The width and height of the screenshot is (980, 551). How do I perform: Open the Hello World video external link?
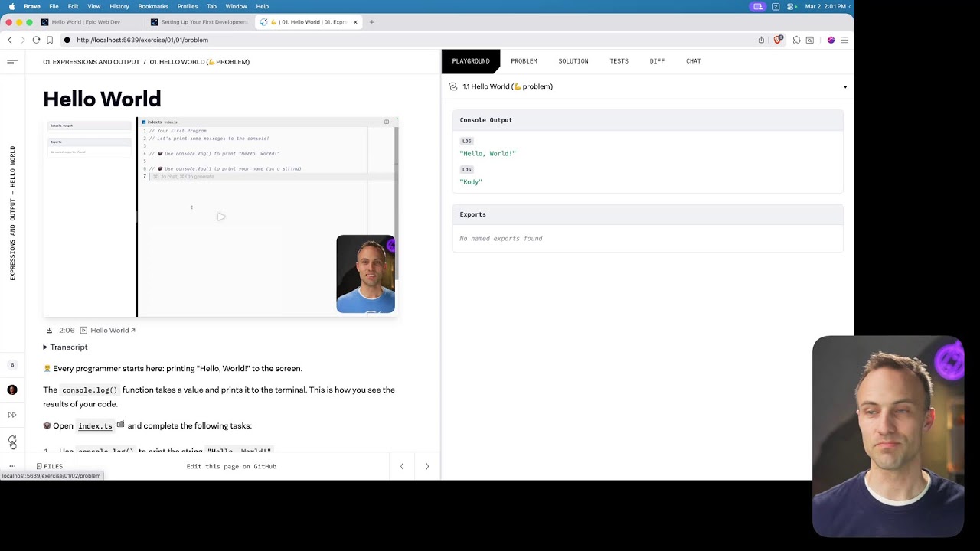tap(108, 331)
